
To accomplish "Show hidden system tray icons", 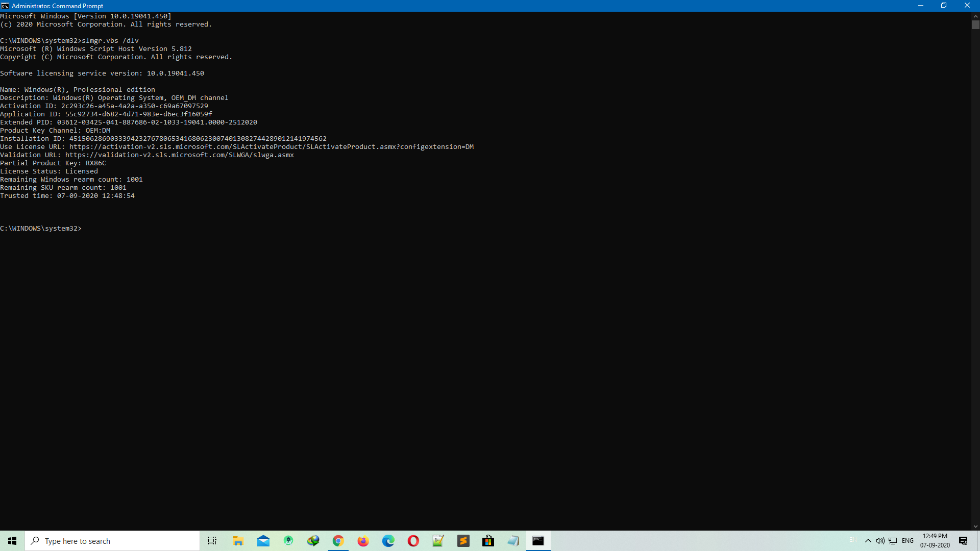I will point(868,541).
